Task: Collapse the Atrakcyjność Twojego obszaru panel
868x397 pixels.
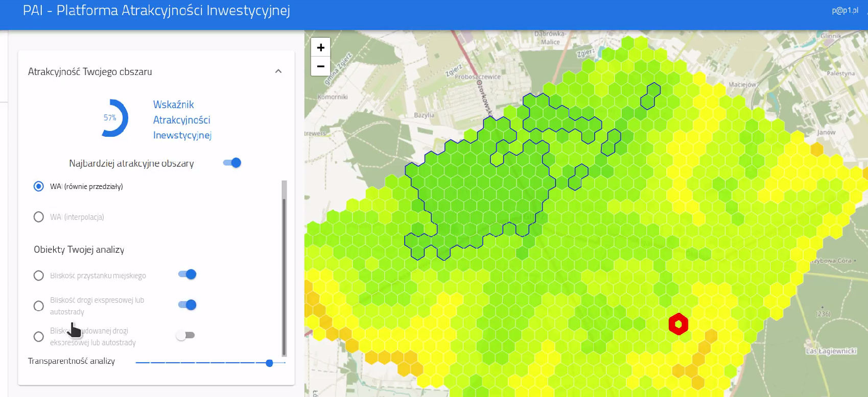Action: [278, 71]
